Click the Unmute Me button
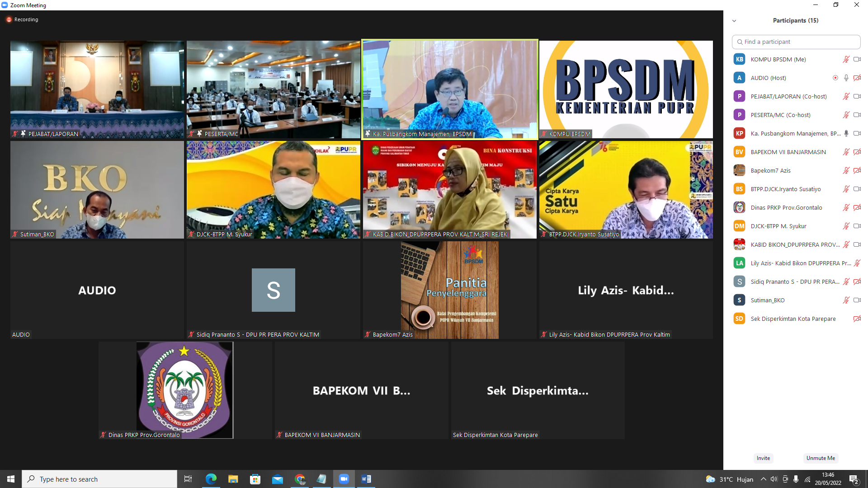 pyautogui.click(x=821, y=458)
